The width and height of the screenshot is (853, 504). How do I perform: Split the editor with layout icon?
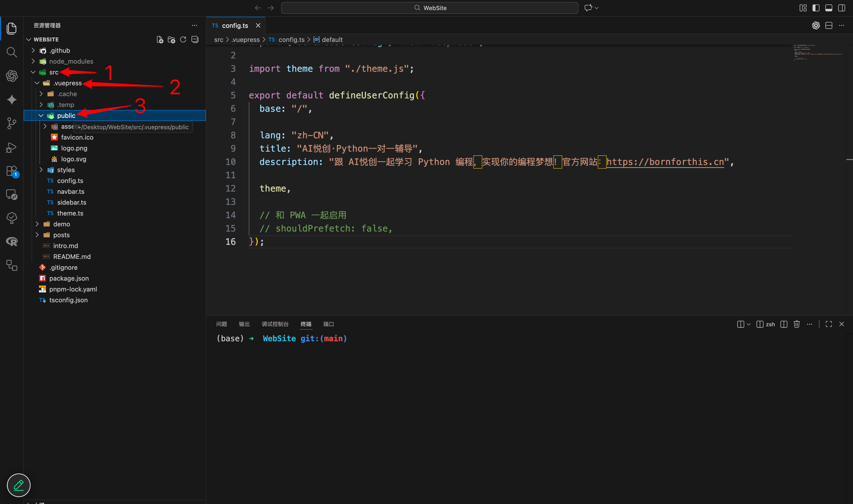point(829,25)
